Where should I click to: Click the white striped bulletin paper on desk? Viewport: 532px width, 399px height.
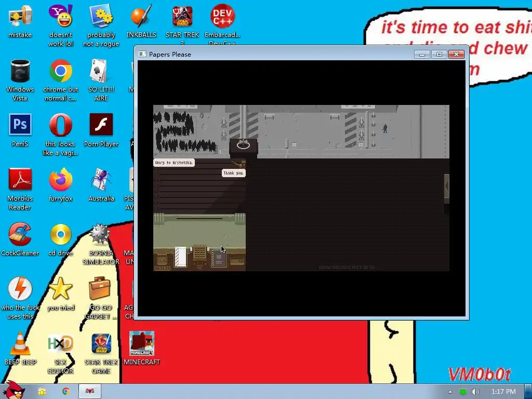click(180, 257)
